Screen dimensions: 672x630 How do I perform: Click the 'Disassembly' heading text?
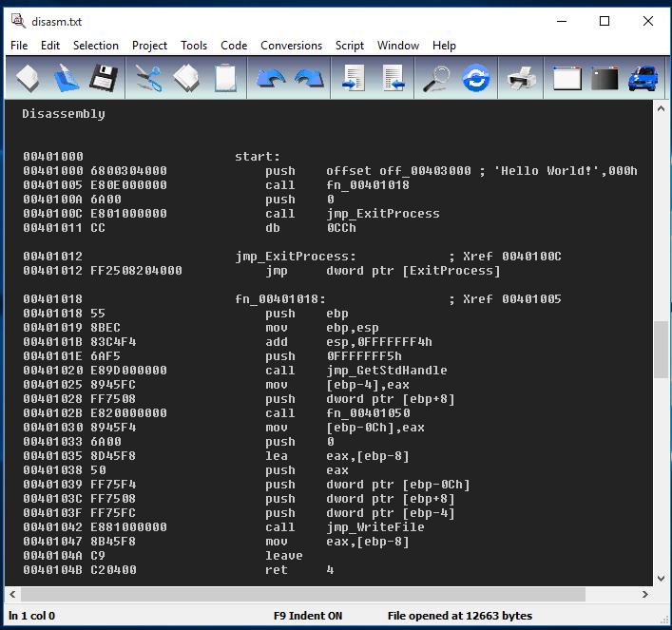pyautogui.click(x=64, y=114)
